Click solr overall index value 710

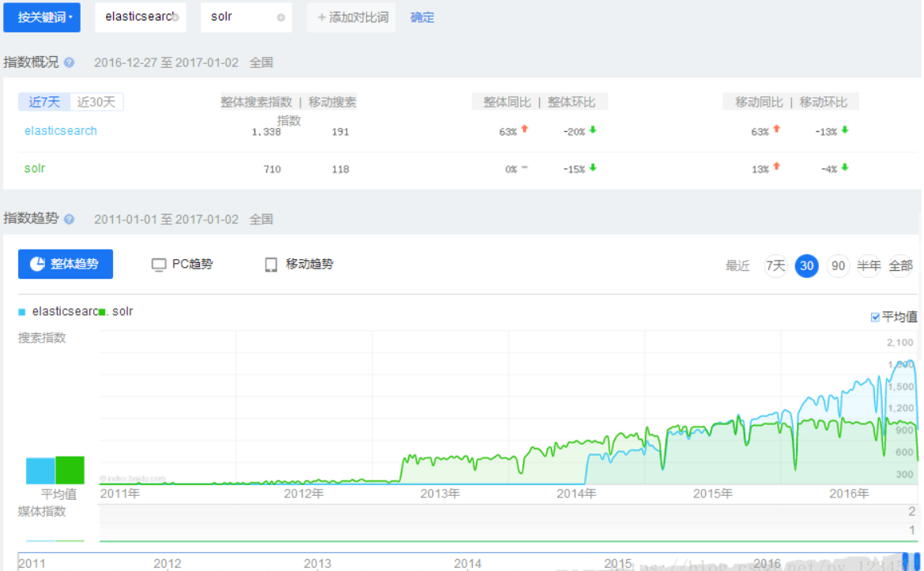tap(272, 170)
